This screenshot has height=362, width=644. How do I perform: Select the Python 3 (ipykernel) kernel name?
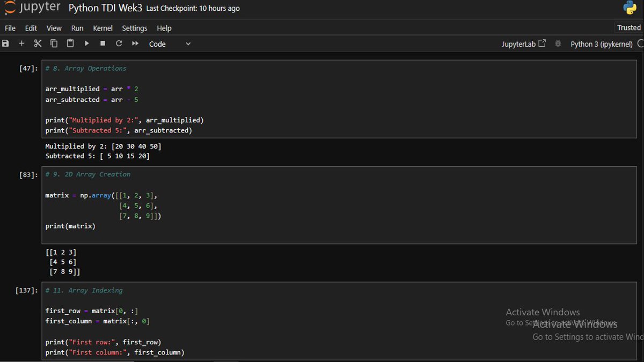point(602,44)
